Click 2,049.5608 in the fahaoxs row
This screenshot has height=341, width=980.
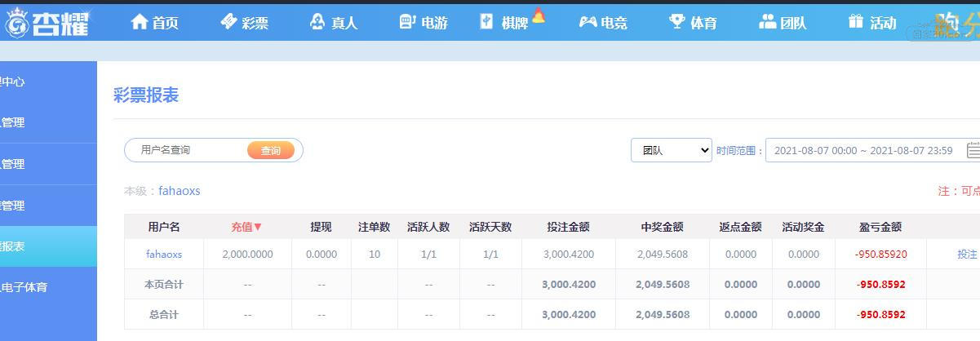pyautogui.click(x=663, y=254)
